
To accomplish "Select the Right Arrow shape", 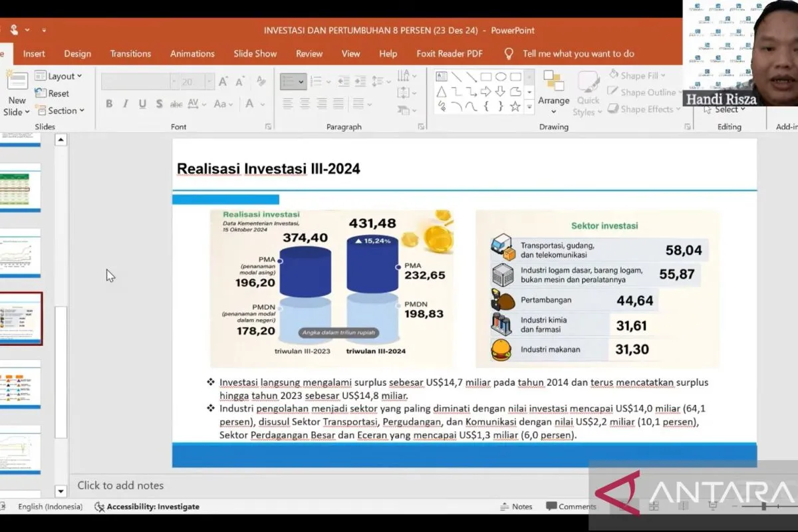I will 485,91.
